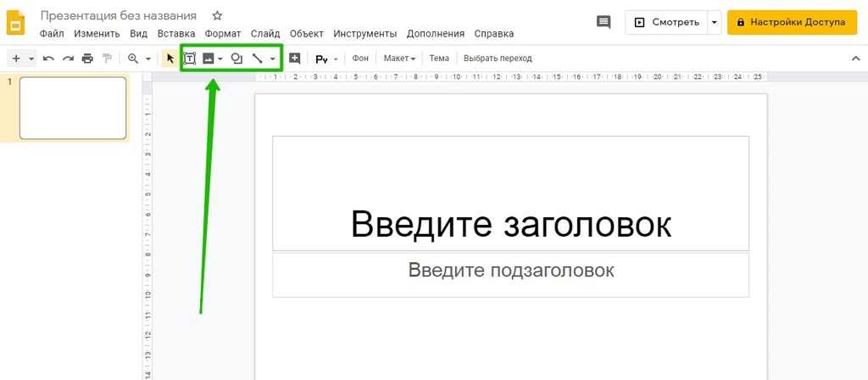Click the Выбрать переход button
The height and width of the screenshot is (380, 868).
[x=498, y=59]
